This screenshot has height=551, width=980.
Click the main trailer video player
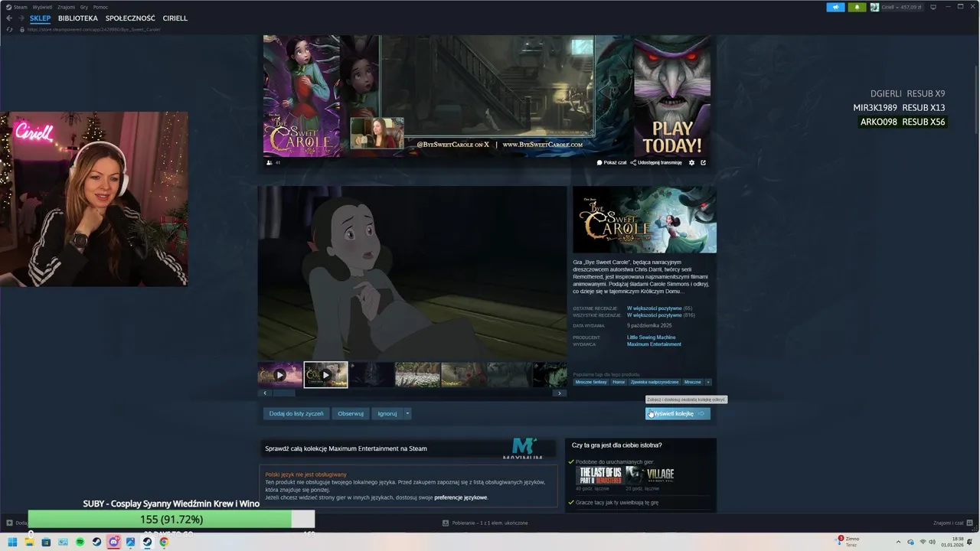pos(413,272)
